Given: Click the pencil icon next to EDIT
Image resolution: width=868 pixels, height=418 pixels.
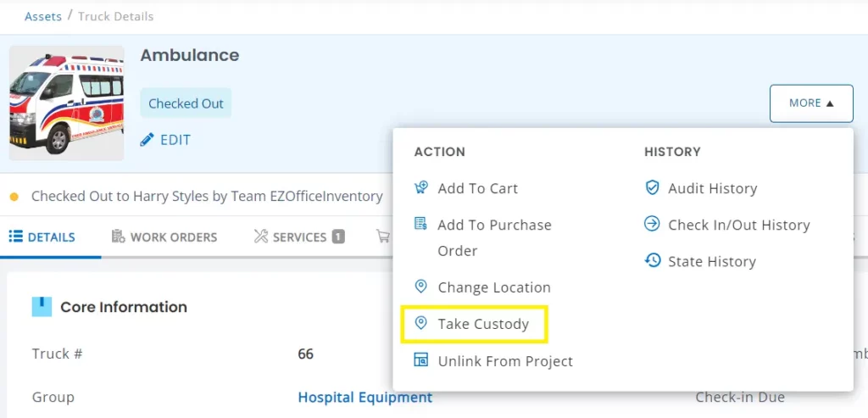Looking at the screenshot, I should 147,140.
